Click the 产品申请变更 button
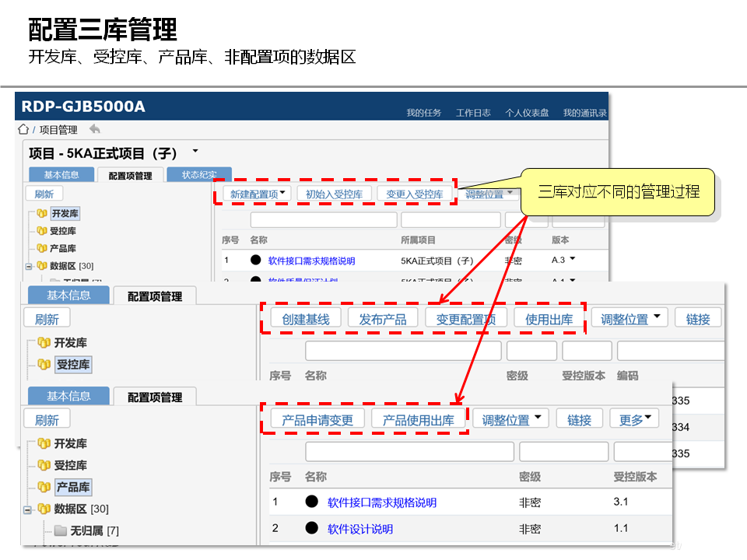The height and width of the screenshot is (560, 747). click(x=317, y=419)
